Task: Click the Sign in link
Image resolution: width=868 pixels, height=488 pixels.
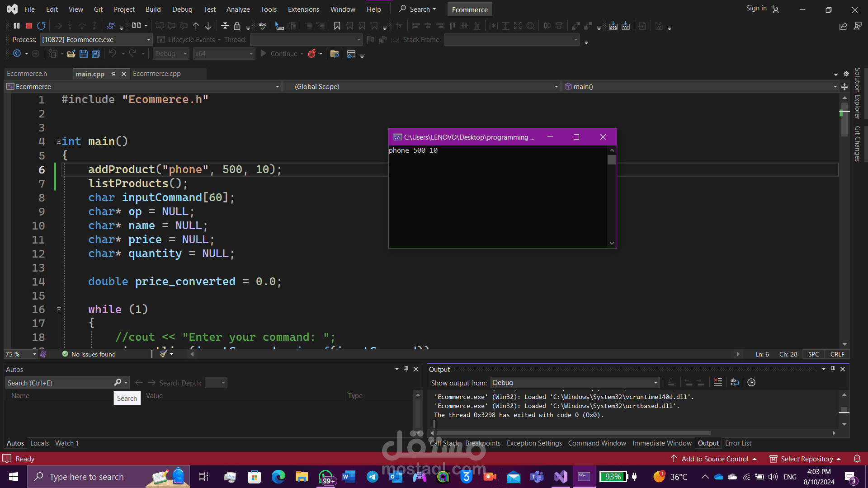Action: point(756,8)
